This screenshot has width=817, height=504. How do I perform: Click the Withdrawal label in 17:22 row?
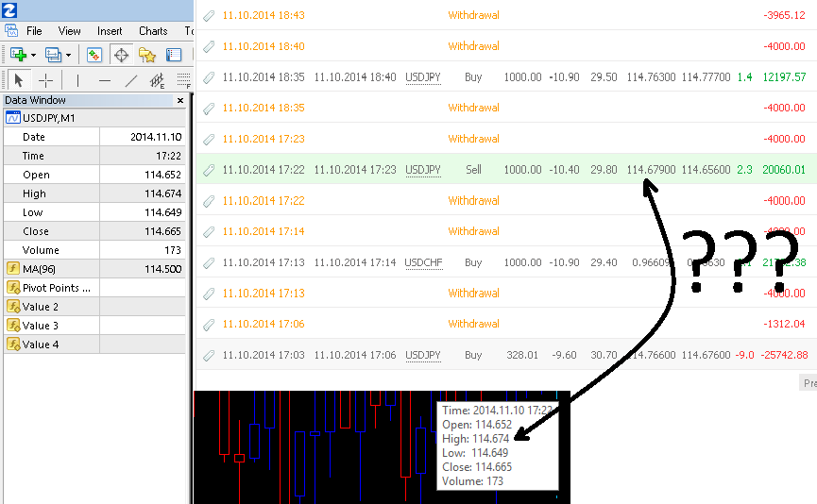point(473,200)
